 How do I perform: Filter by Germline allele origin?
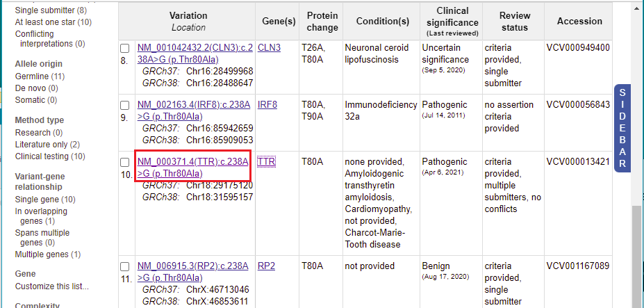(40, 76)
